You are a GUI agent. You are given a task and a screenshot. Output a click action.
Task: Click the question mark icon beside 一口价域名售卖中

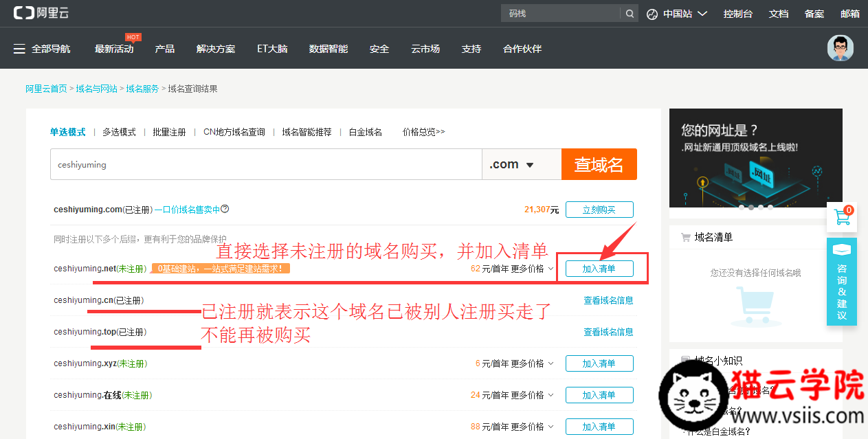(225, 210)
